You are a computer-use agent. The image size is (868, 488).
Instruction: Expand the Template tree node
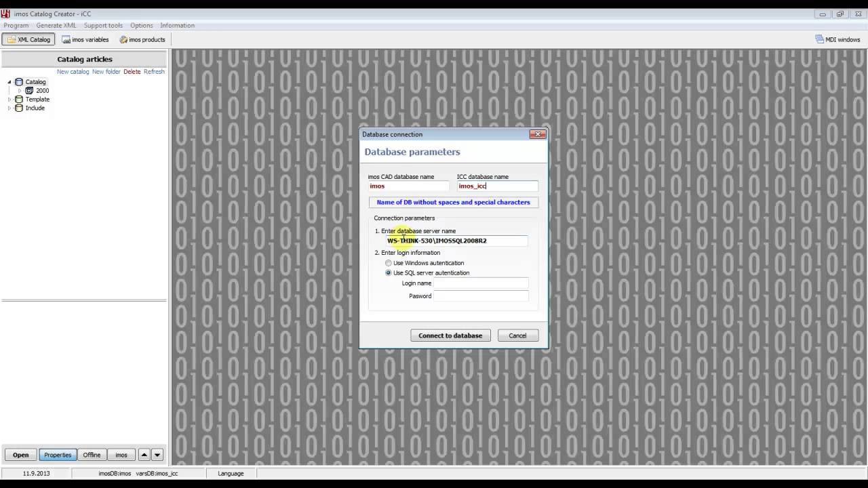10,100
